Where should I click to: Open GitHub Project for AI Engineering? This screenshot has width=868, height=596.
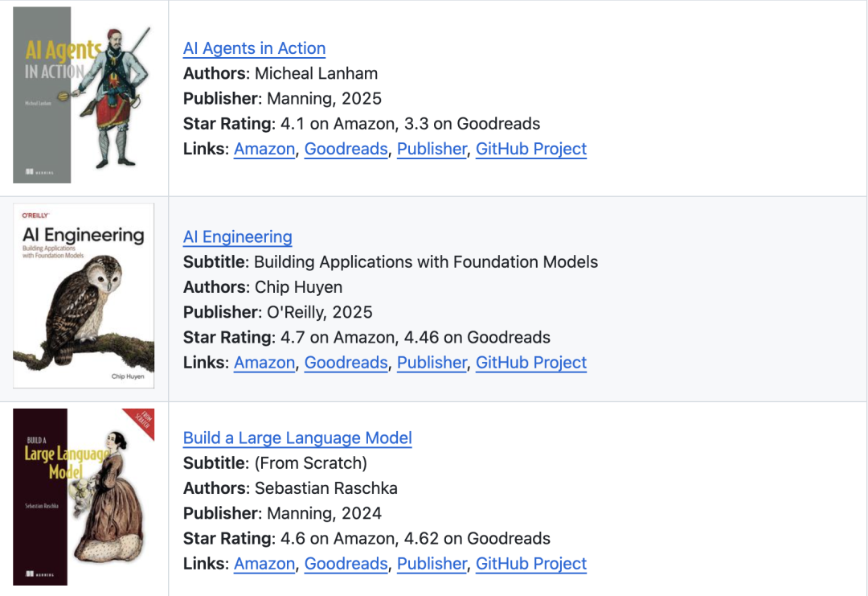click(530, 363)
